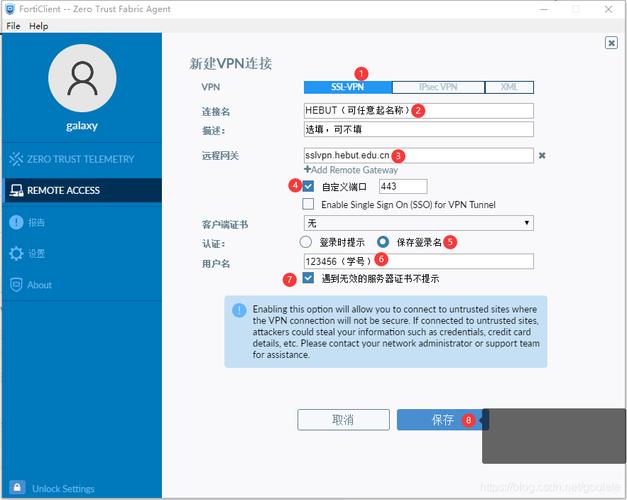Viewport: 627px width, 500px height.
Task: Select Remote Access in sidebar
Action: click(82, 190)
